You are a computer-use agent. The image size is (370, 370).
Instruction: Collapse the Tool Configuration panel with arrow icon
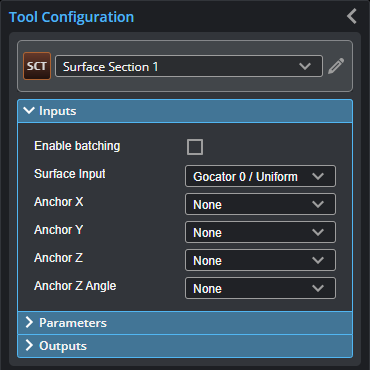tap(352, 16)
